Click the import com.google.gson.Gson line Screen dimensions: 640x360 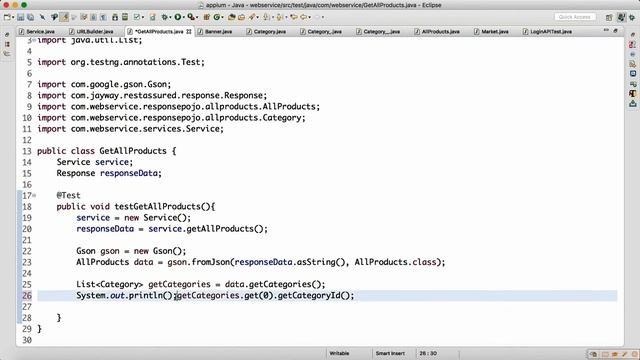coord(104,84)
